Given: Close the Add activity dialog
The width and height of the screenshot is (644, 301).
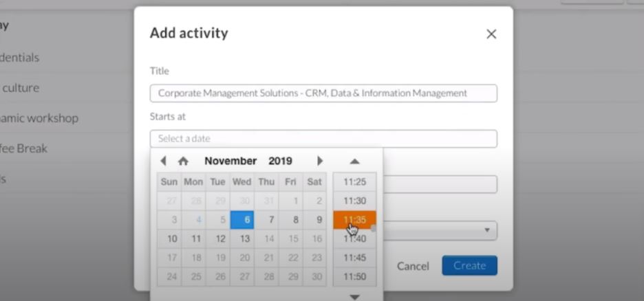Looking at the screenshot, I should pyautogui.click(x=491, y=34).
